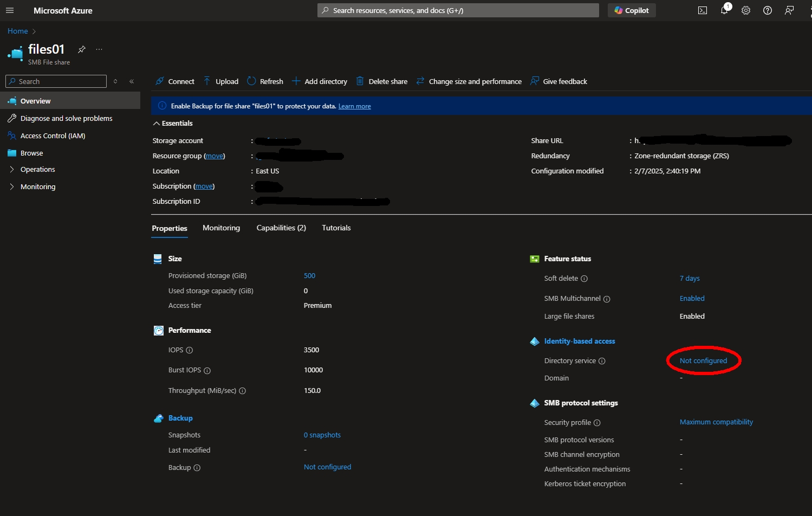Pin files01 to the dashboard
This screenshot has width=812, height=516.
pyautogui.click(x=82, y=49)
